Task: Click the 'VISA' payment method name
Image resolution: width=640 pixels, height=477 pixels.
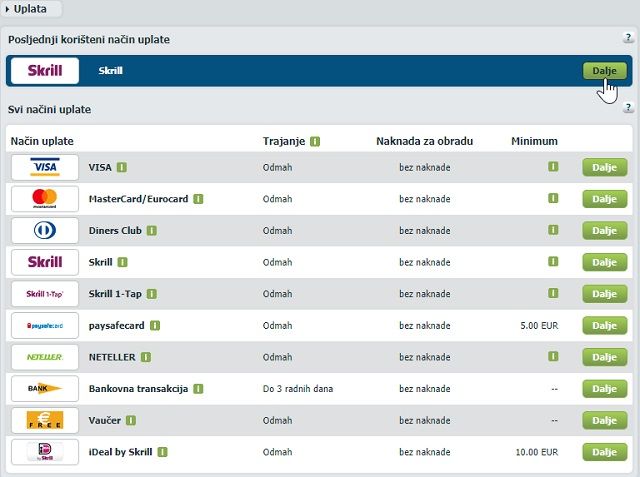Action: pyautogui.click(x=100, y=167)
